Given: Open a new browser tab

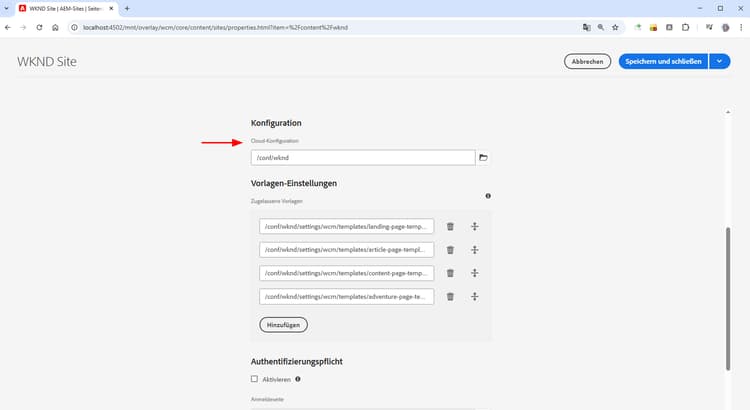Looking at the screenshot, I should (127, 9).
